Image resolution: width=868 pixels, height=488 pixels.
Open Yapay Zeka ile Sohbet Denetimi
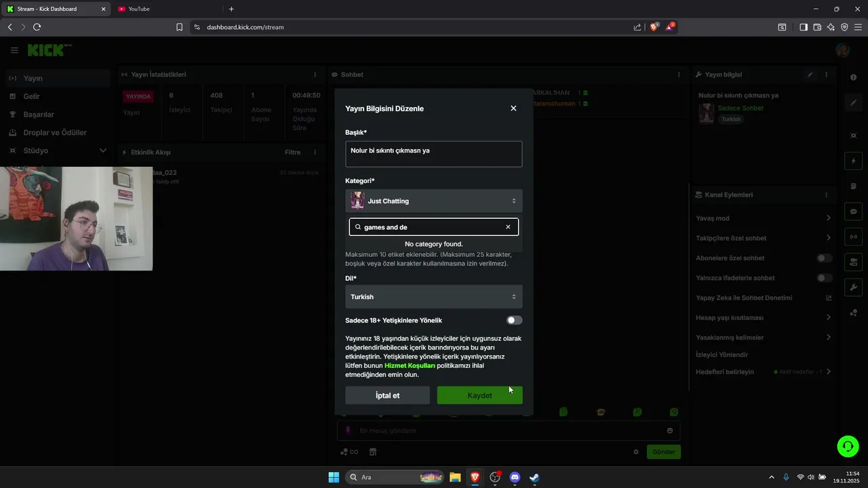coord(764,298)
